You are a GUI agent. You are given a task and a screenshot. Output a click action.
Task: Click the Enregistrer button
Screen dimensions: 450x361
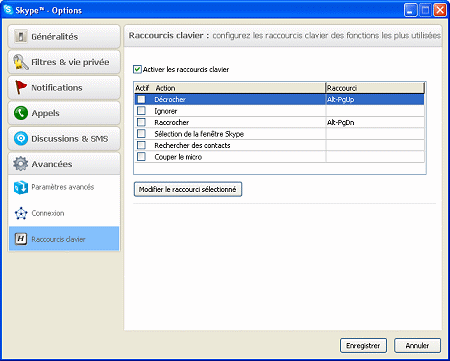363,346
